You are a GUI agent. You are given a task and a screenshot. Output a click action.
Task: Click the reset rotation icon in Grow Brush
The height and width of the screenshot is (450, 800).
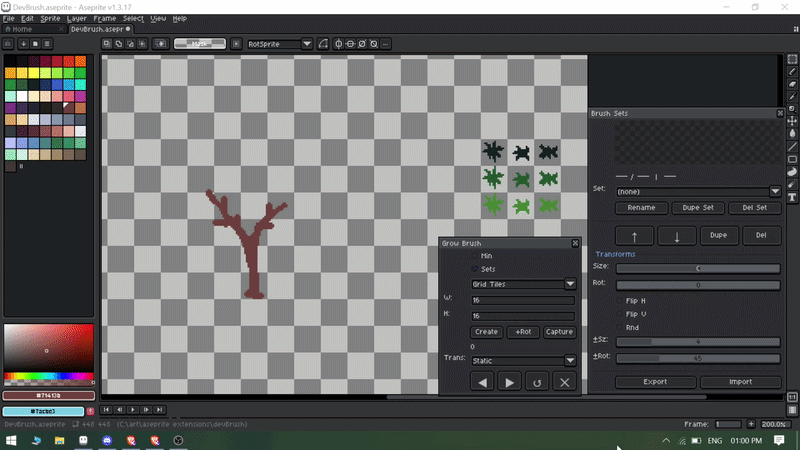[x=538, y=382]
